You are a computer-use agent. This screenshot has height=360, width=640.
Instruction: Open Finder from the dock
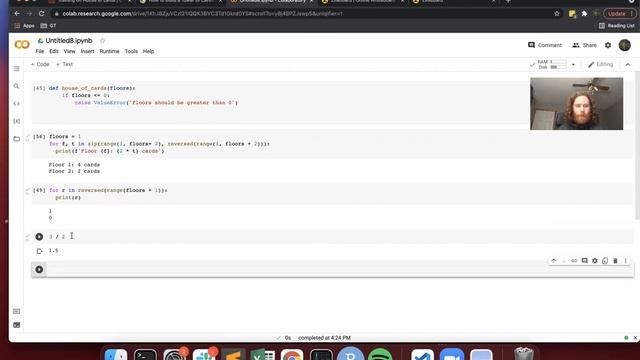pos(116,355)
